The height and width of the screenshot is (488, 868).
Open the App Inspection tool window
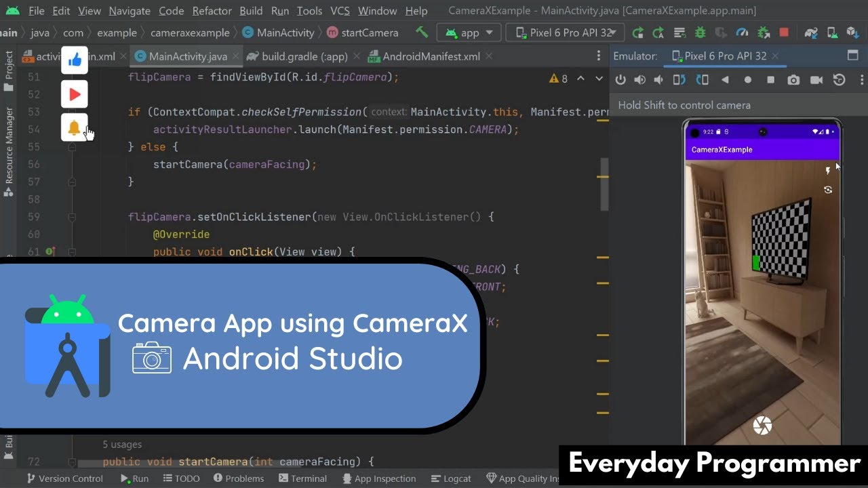point(378,479)
